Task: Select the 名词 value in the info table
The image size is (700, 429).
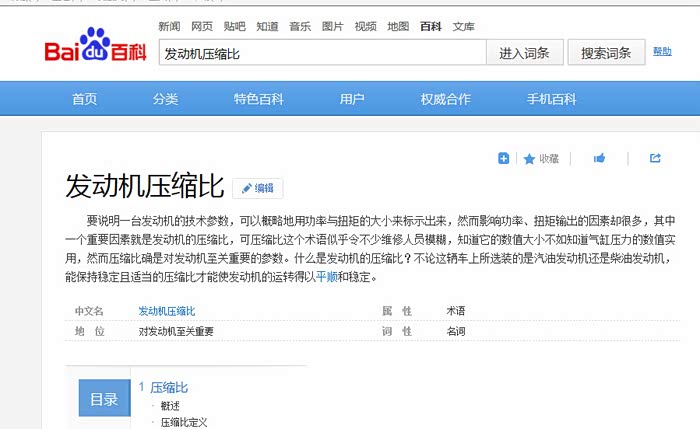Action: pos(456,331)
